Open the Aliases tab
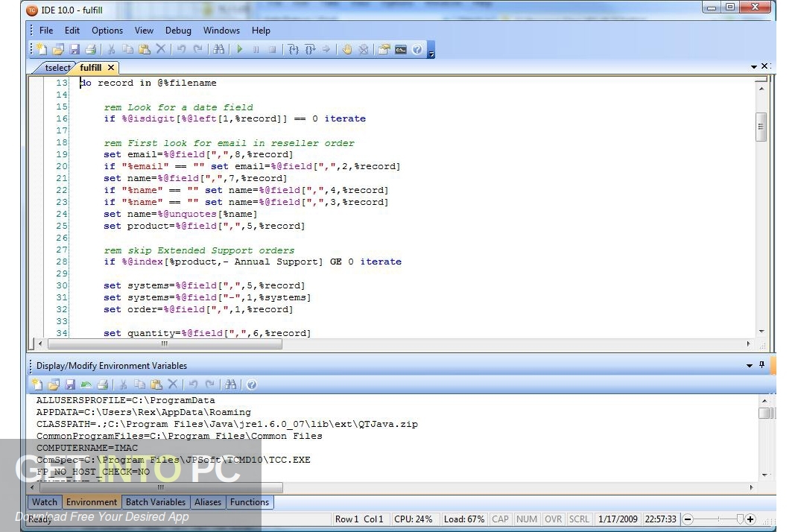Viewport: 798px width, 532px height. (x=208, y=502)
